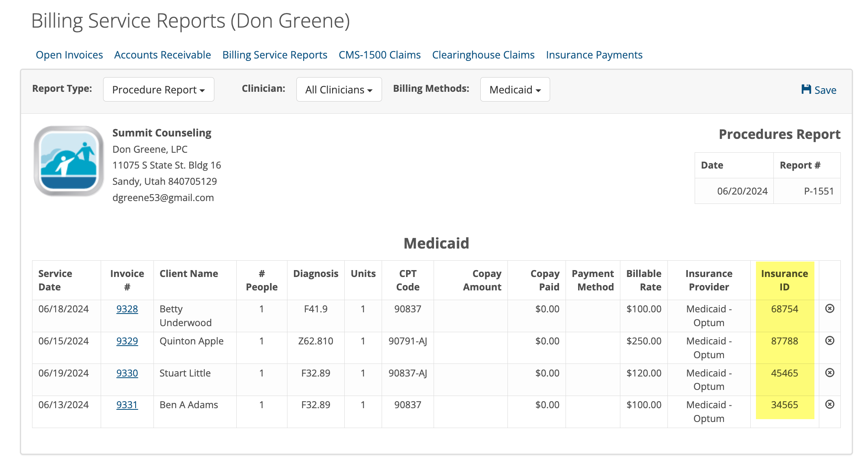Remove the Ben A Adams row entry
This screenshot has height=463, width=868.
point(829,405)
